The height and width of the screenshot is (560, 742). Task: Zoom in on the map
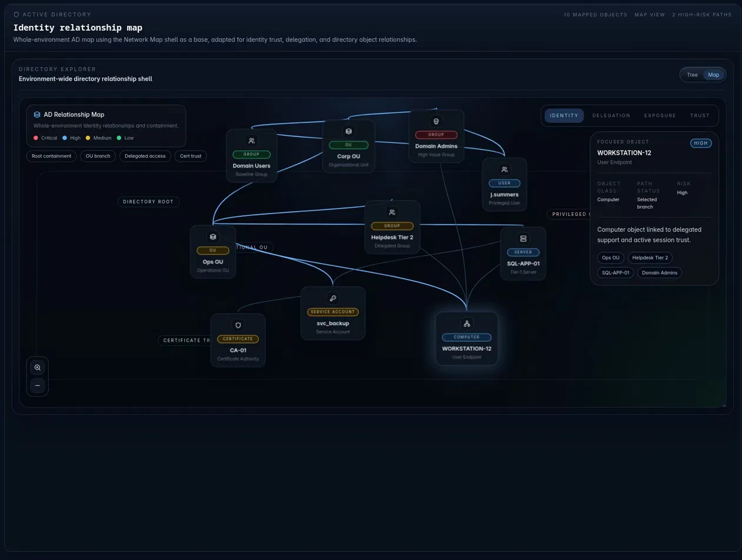(x=38, y=368)
